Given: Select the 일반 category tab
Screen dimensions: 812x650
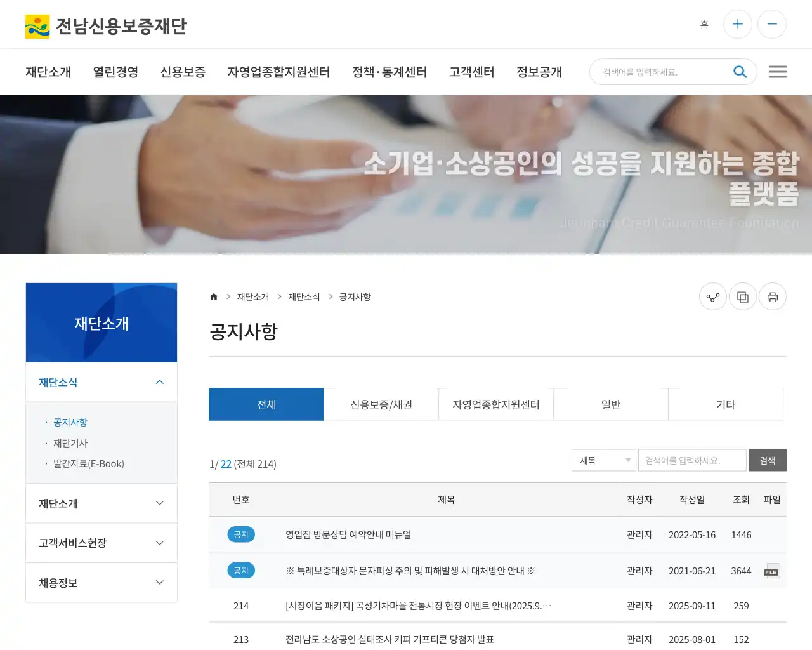Looking at the screenshot, I should (x=611, y=404).
